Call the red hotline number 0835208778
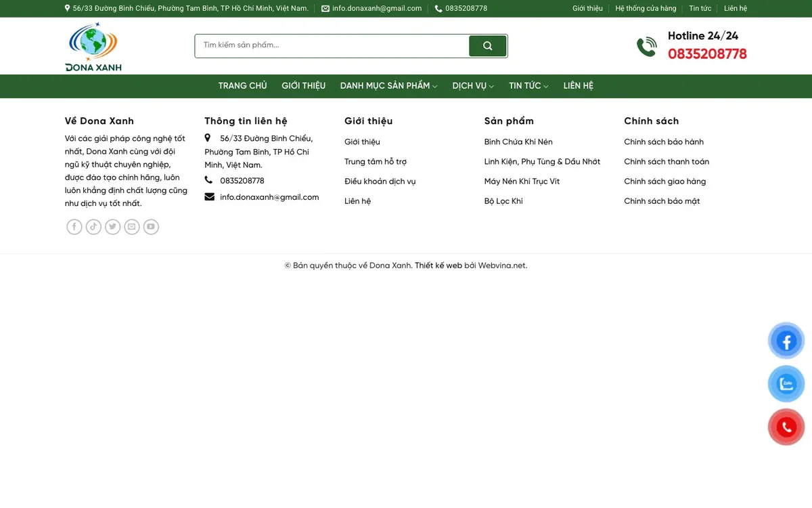 pyautogui.click(x=707, y=54)
